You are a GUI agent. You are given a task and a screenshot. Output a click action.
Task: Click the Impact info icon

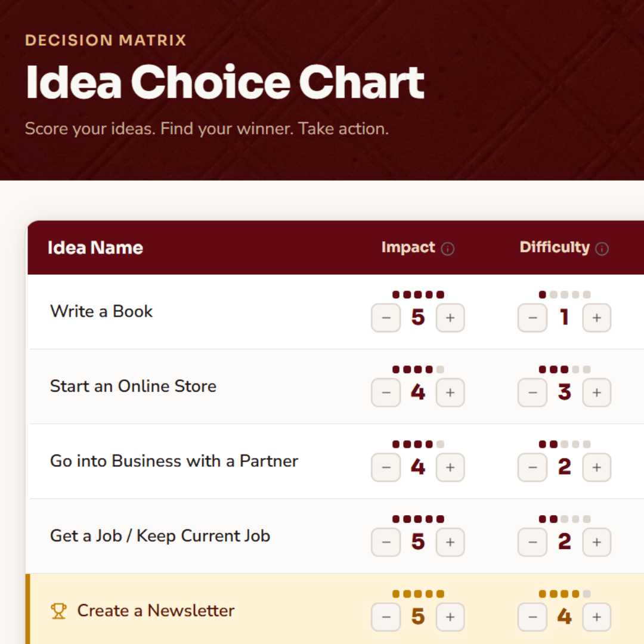click(x=448, y=249)
